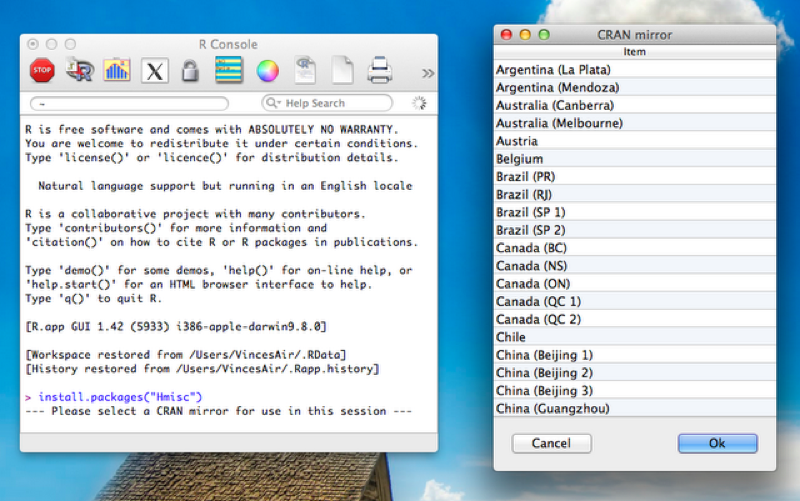Select Brazil (SP 1) mirror
The image size is (800, 501).
tap(635, 212)
